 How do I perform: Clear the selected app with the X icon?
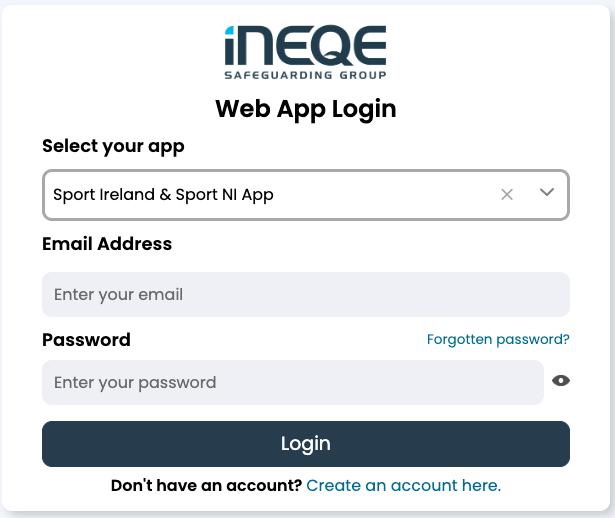coord(507,194)
